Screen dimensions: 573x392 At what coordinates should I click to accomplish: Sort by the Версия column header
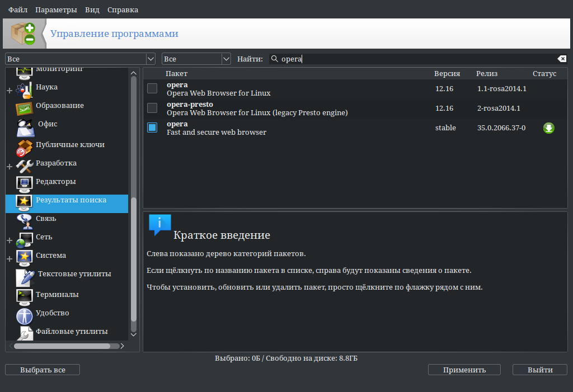coord(447,73)
